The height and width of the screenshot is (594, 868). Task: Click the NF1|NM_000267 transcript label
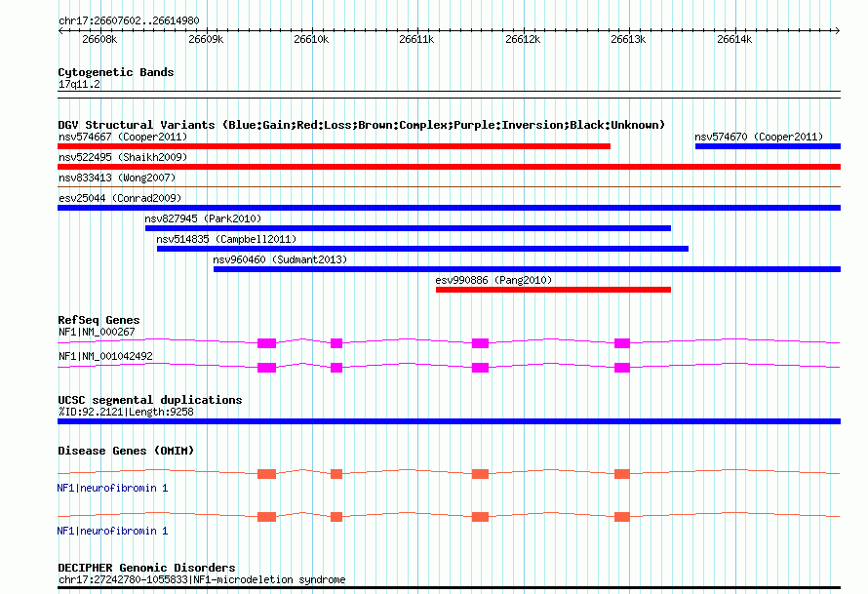click(97, 333)
